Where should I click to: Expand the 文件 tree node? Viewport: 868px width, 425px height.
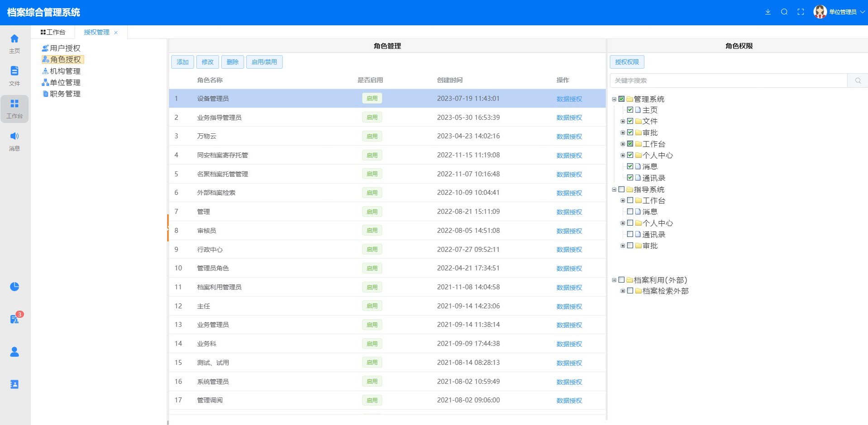[623, 121]
